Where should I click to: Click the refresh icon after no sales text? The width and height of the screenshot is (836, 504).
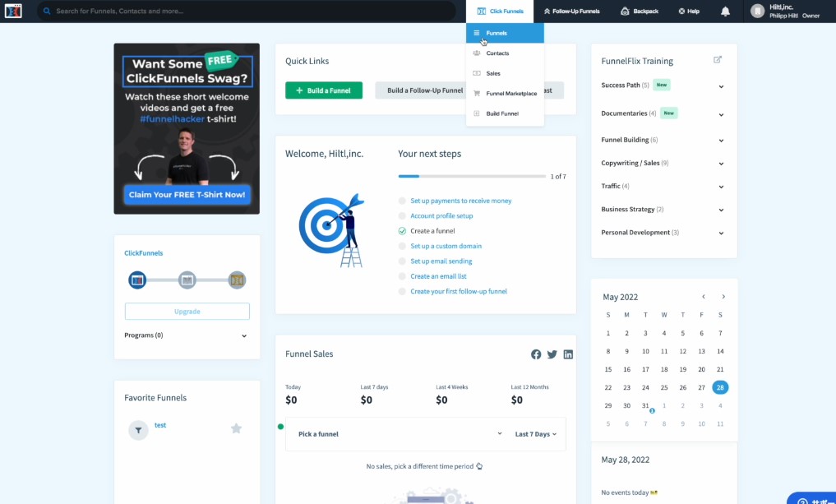click(x=479, y=466)
